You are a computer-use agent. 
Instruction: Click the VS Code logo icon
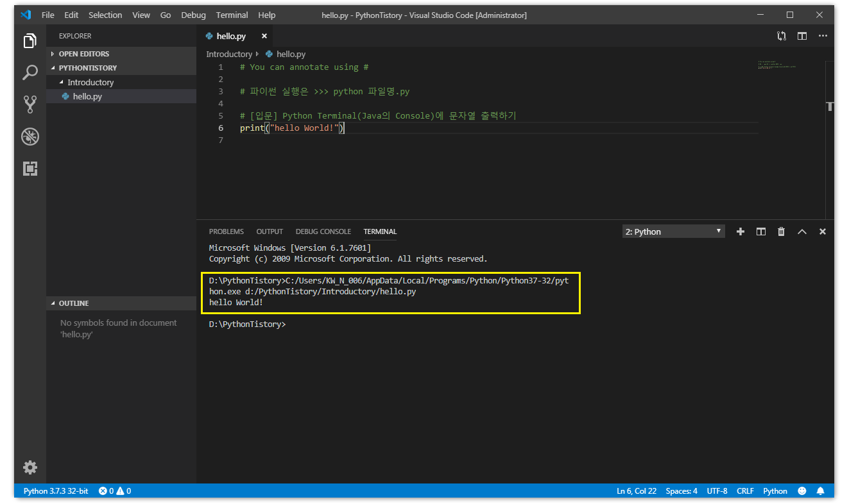click(x=25, y=15)
